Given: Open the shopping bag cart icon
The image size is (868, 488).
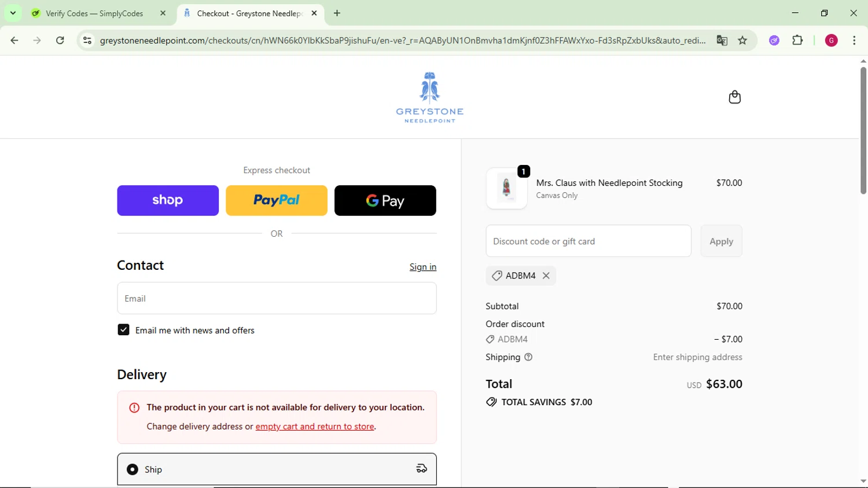Looking at the screenshot, I should coord(734,97).
